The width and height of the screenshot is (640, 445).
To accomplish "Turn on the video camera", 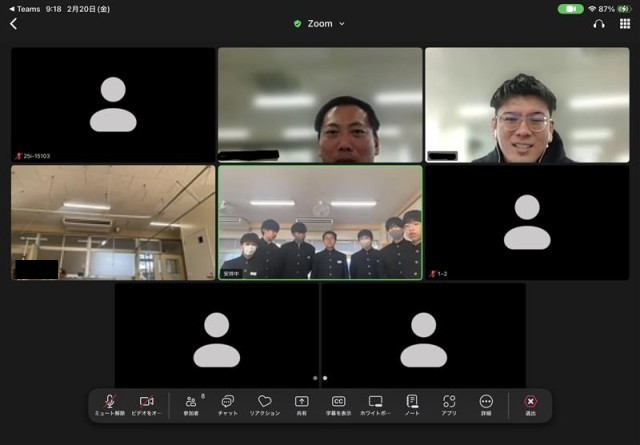I will [x=147, y=404].
